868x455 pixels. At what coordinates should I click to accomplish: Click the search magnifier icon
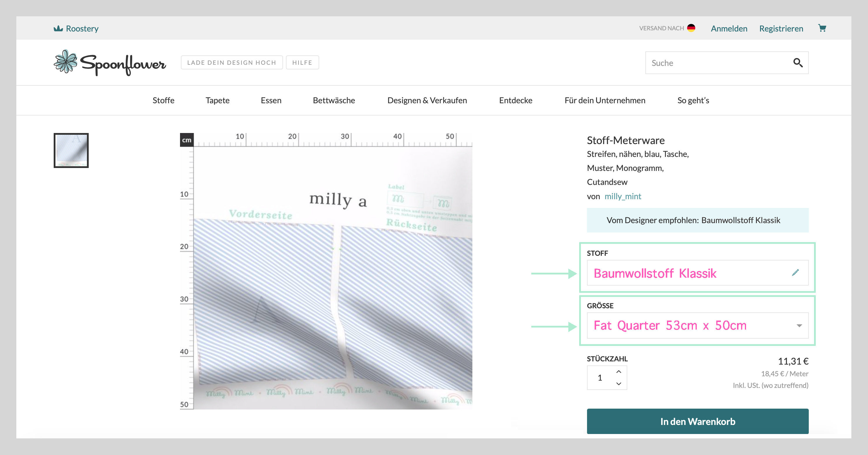pyautogui.click(x=798, y=63)
